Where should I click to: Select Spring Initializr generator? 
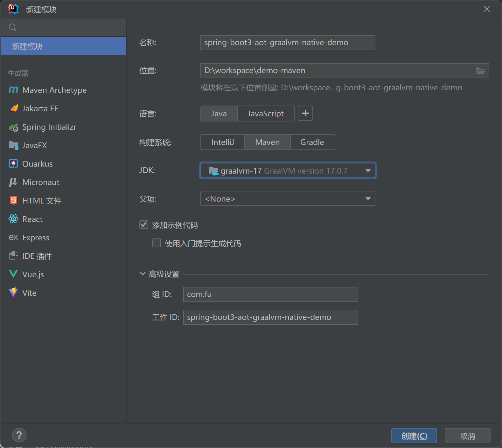tap(63, 127)
